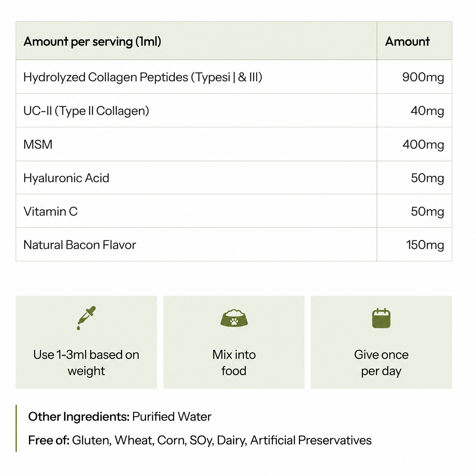Click the 900mg amount value

click(x=423, y=77)
